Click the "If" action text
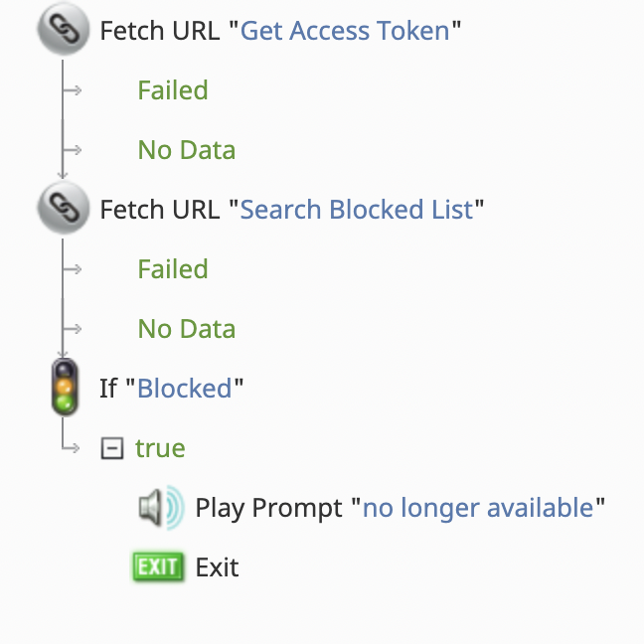644x644 pixels. click(108, 389)
